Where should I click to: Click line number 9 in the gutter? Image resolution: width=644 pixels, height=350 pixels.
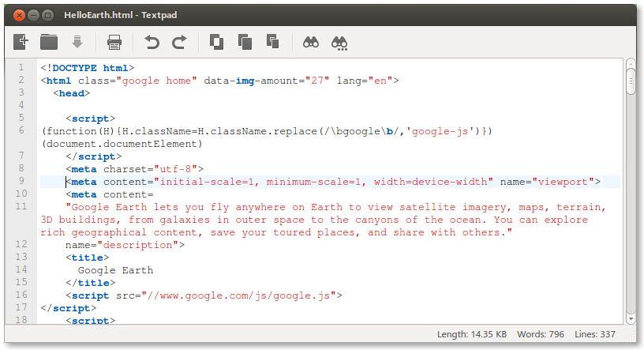(x=21, y=181)
